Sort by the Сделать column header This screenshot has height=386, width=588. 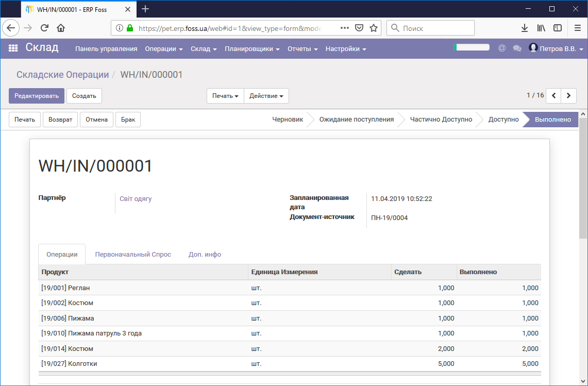(x=424, y=272)
